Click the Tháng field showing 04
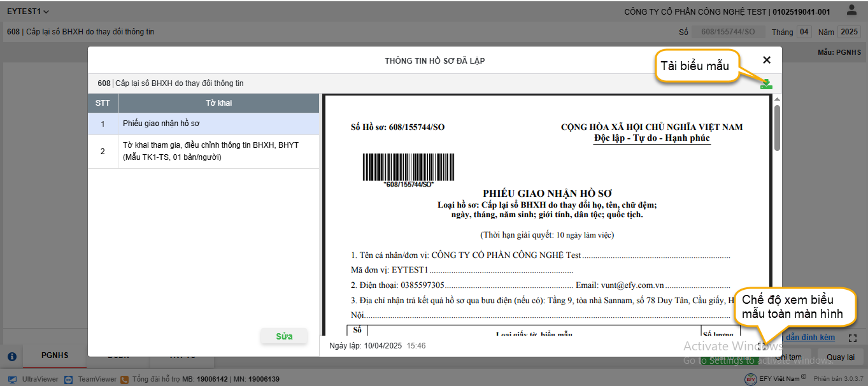This screenshot has width=868, height=386. (x=804, y=32)
